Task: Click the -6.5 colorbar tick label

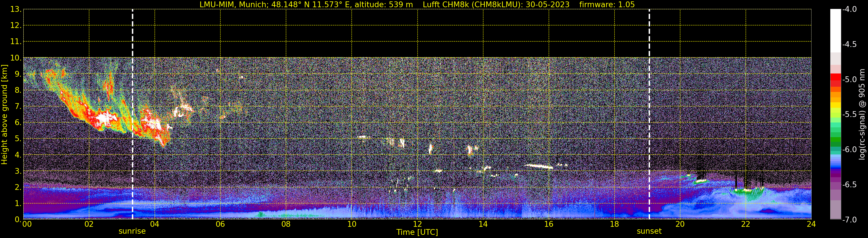Action: click(849, 184)
